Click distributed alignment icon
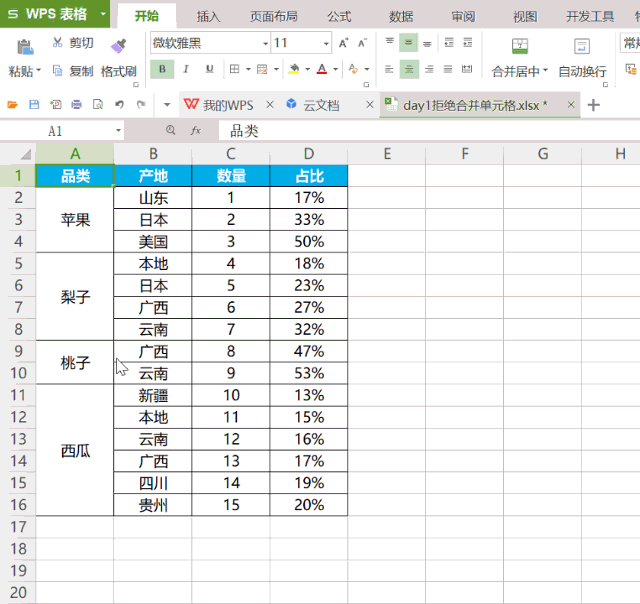 pos(467,69)
